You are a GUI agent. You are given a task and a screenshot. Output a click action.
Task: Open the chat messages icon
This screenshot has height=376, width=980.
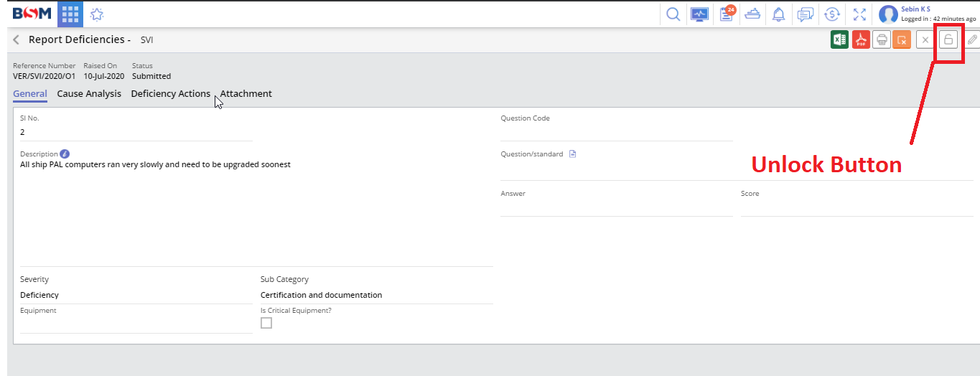(806, 14)
